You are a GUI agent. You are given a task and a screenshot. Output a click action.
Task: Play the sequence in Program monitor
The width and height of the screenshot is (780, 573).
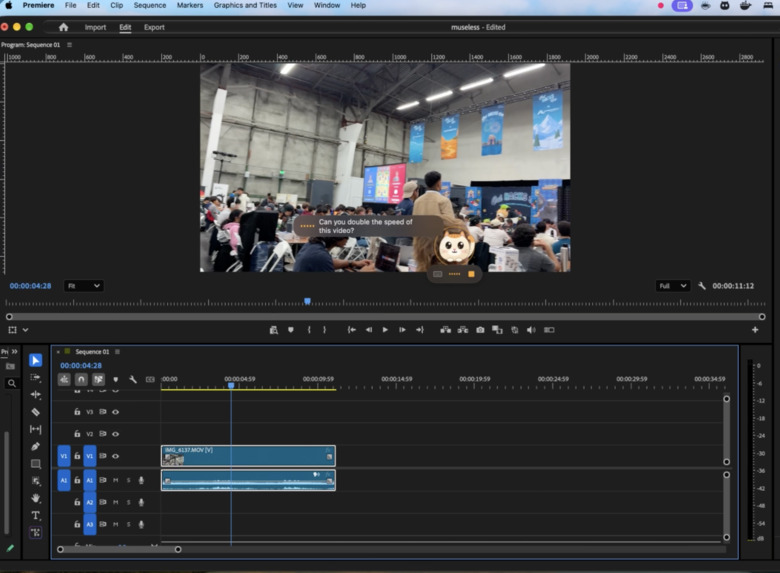(385, 330)
